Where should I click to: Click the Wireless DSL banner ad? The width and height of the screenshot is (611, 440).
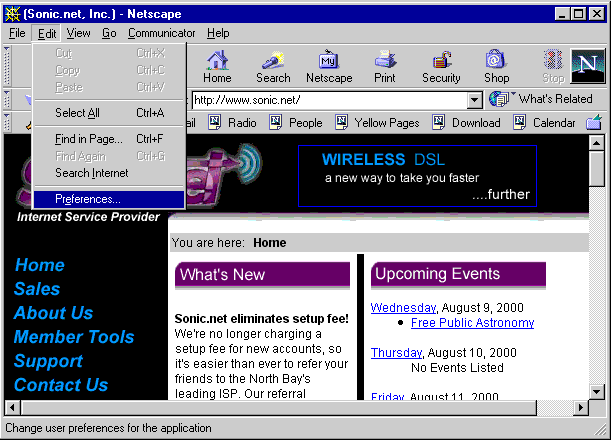pyautogui.click(x=417, y=176)
